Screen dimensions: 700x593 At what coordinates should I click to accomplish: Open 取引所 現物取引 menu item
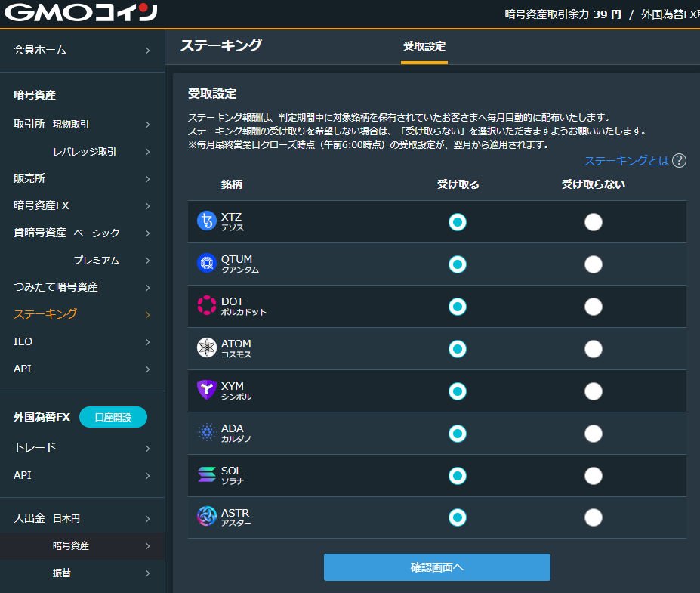click(x=82, y=124)
